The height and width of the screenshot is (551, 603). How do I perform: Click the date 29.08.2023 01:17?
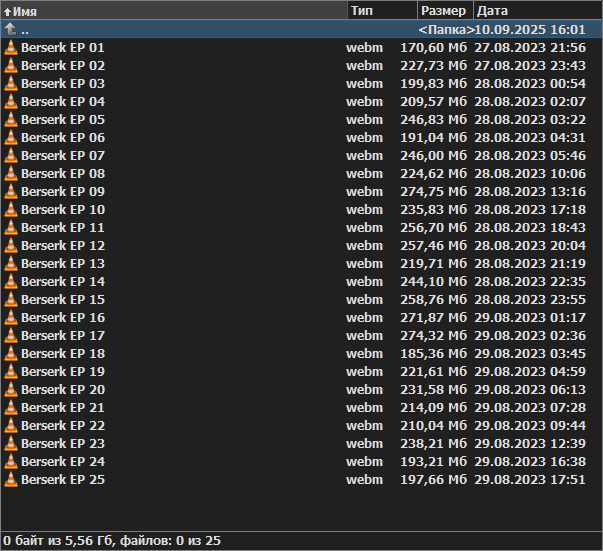click(x=530, y=317)
